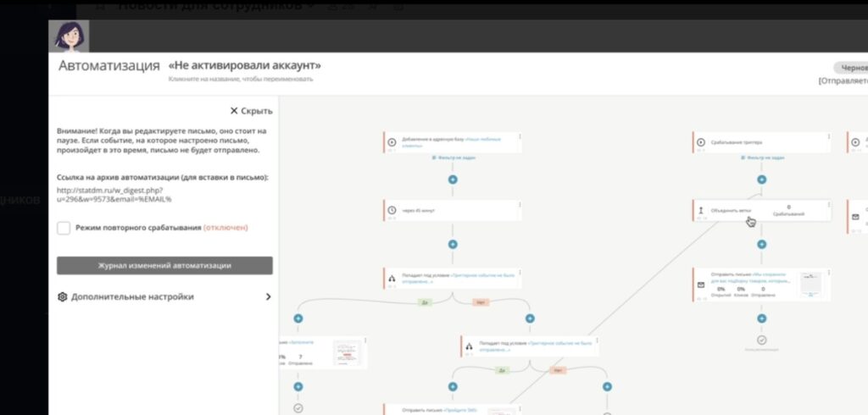Click the user avatar in the top bar
Image resolution: width=868 pixels, height=415 pixels.
(x=70, y=36)
